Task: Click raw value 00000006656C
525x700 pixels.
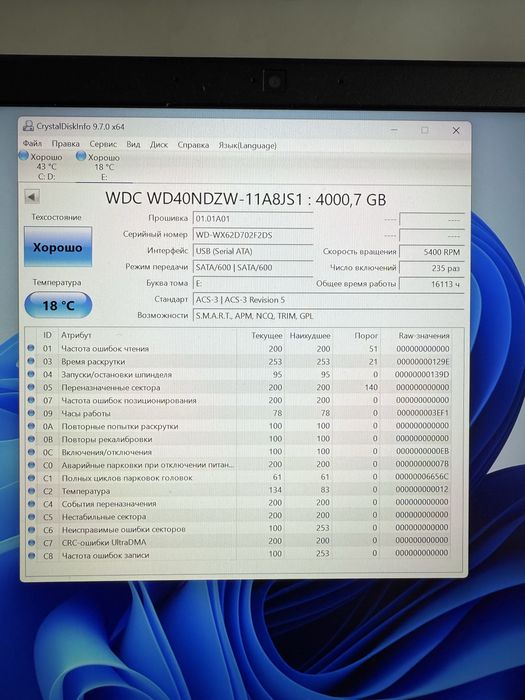Action: pyautogui.click(x=422, y=477)
